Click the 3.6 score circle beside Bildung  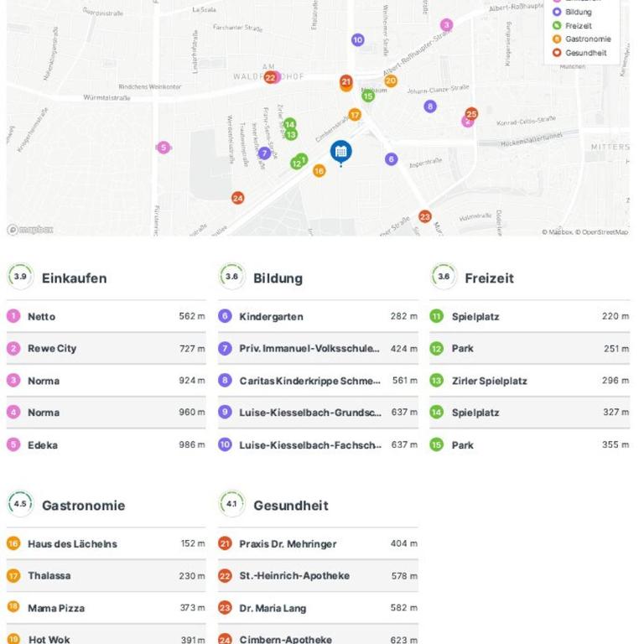click(x=231, y=277)
